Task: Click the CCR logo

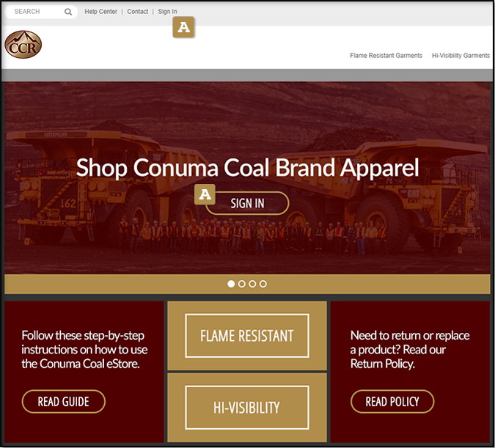Action: [23, 45]
